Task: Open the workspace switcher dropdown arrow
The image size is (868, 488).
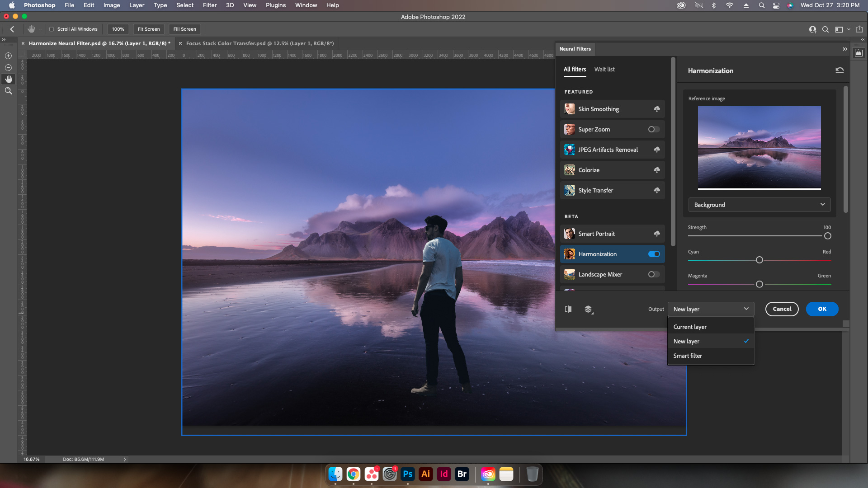Action: click(x=849, y=29)
